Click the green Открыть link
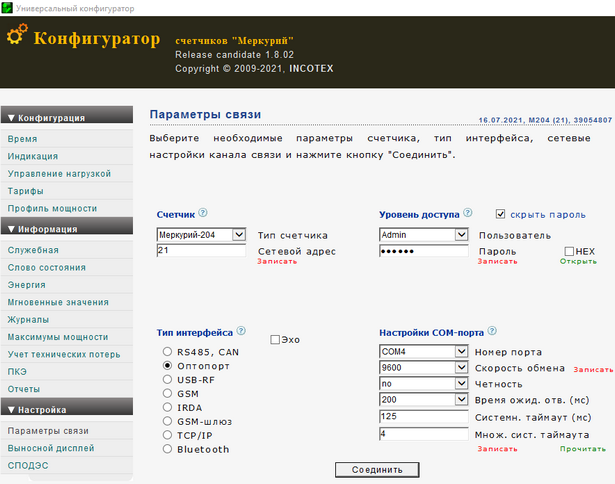 (x=578, y=261)
